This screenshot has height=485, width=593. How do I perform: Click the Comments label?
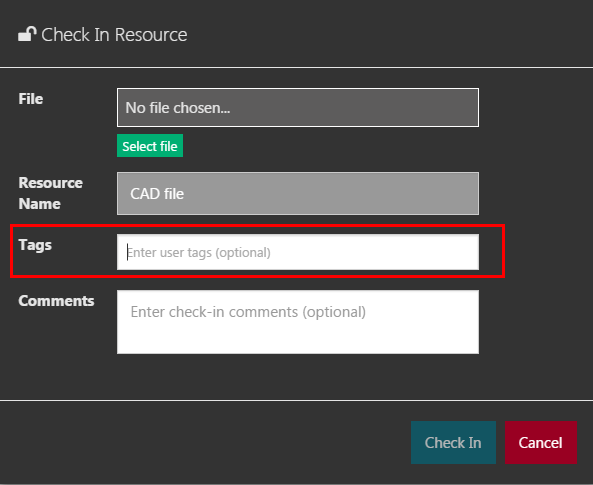(56, 301)
